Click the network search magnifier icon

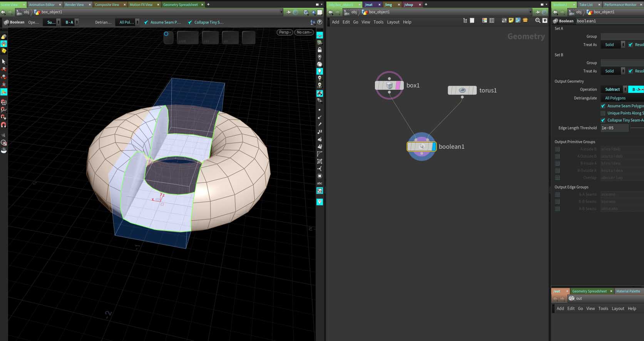click(x=538, y=21)
